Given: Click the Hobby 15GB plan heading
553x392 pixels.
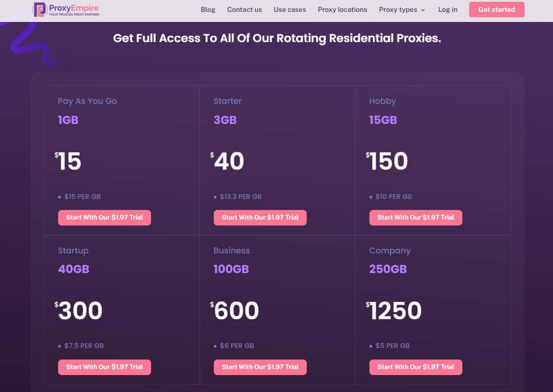Looking at the screenshot, I should [383, 120].
